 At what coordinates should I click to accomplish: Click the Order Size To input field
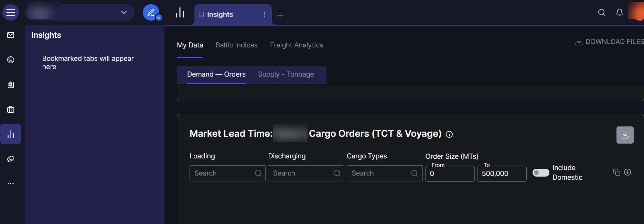pyautogui.click(x=501, y=173)
